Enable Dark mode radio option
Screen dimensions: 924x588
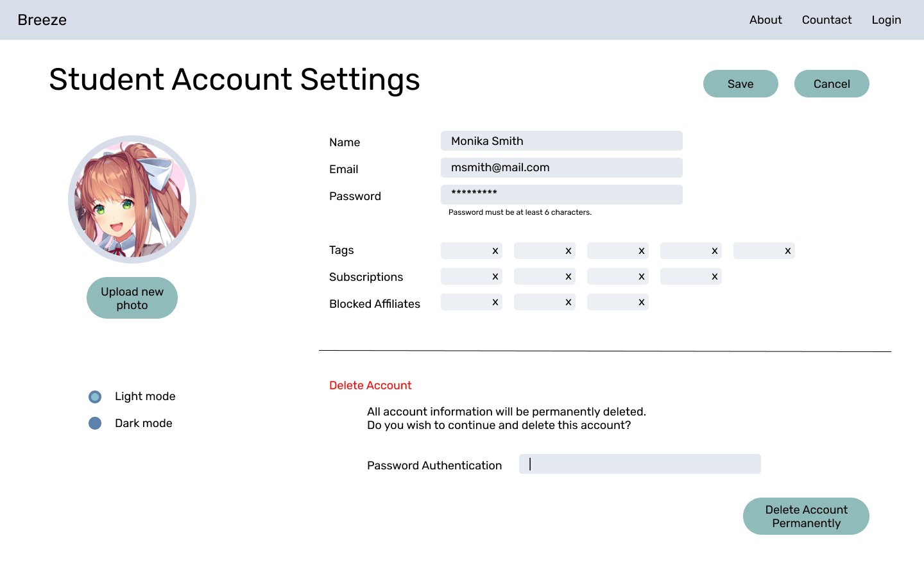pos(95,423)
